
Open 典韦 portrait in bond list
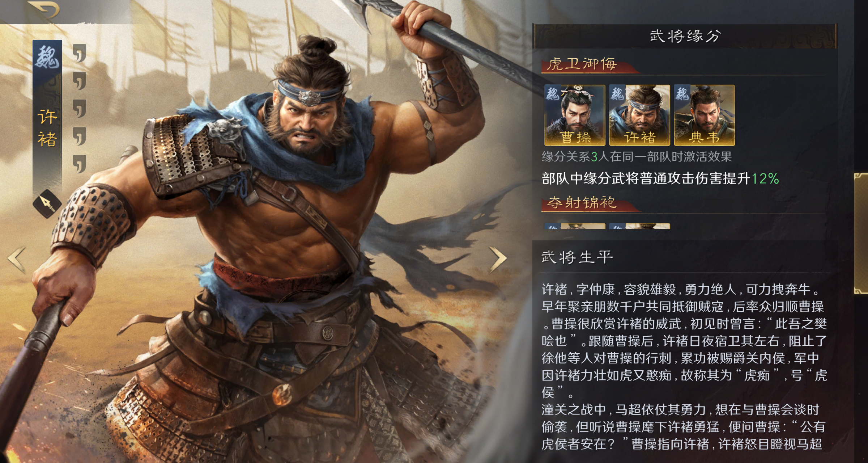point(704,115)
